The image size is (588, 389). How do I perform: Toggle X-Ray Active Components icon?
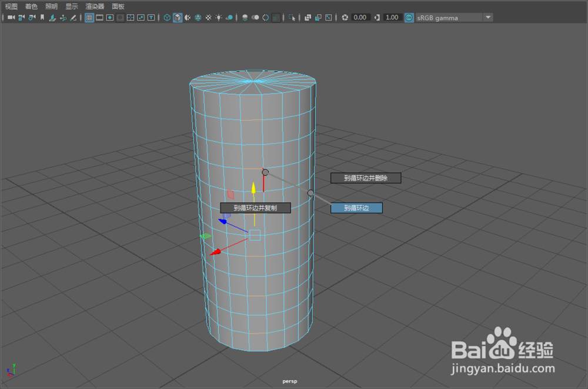click(318, 18)
